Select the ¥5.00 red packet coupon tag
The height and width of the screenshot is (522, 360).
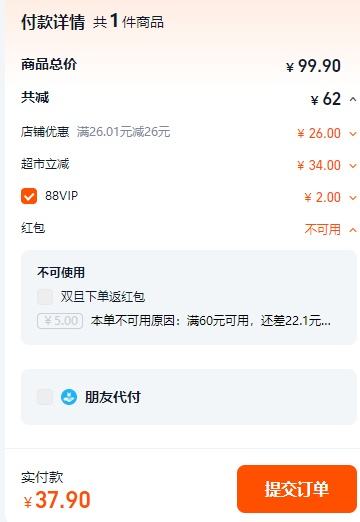coord(60,321)
